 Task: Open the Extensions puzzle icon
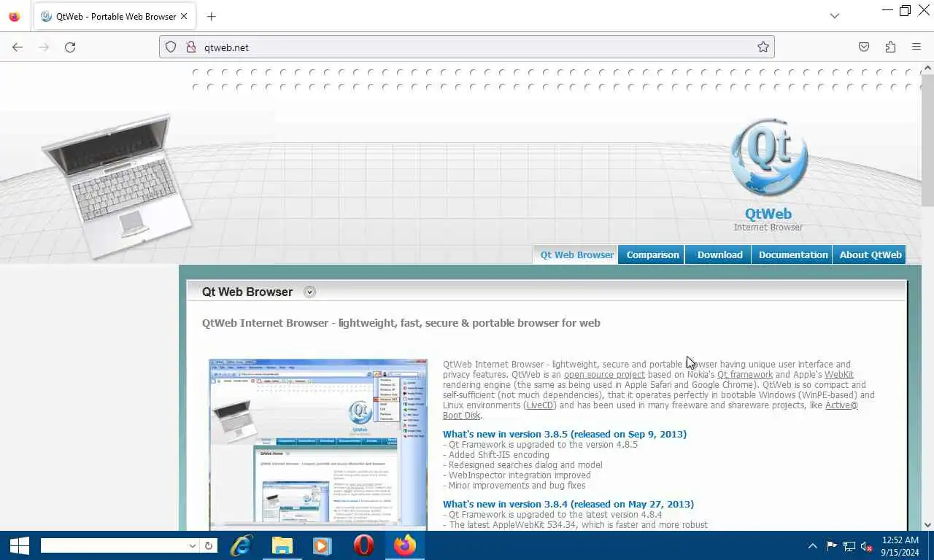click(890, 47)
